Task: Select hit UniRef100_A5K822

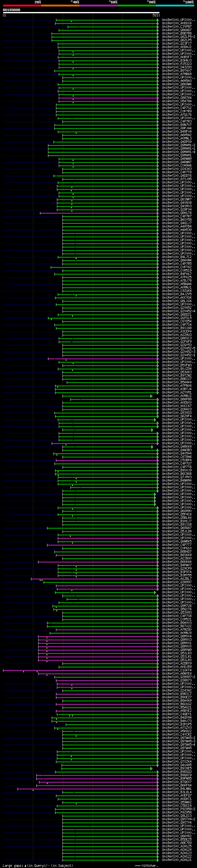Action: click(x=177, y=731)
